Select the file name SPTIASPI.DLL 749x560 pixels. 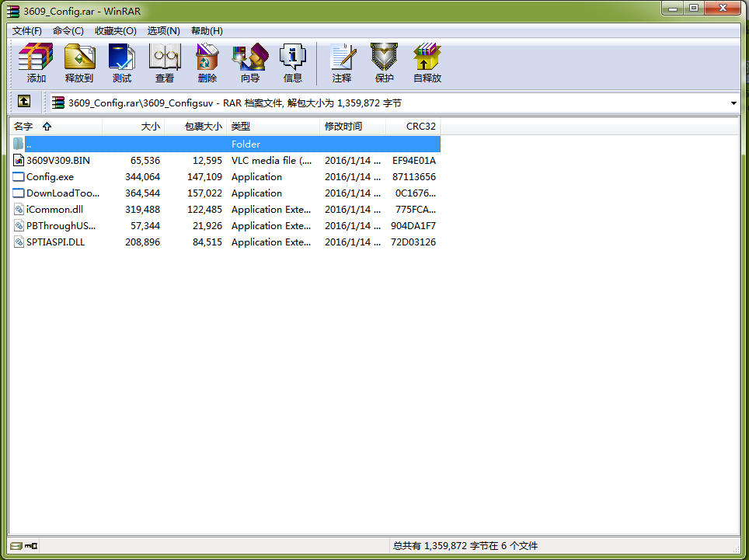point(55,242)
